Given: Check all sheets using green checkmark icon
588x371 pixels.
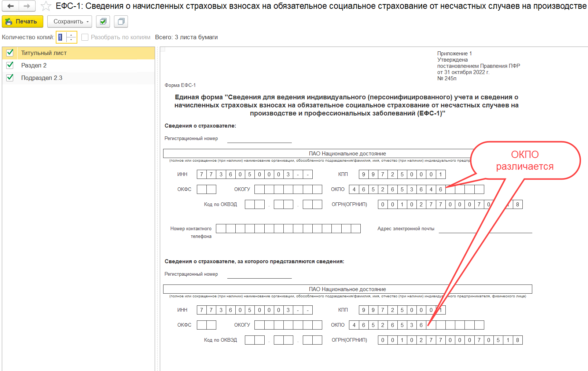Looking at the screenshot, I should click(x=103, y=22).
